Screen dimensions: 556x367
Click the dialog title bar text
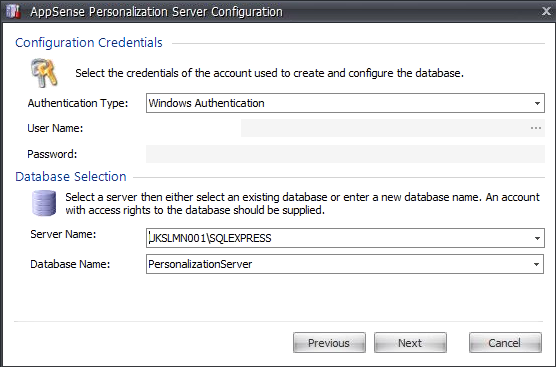tap(156, 12)
